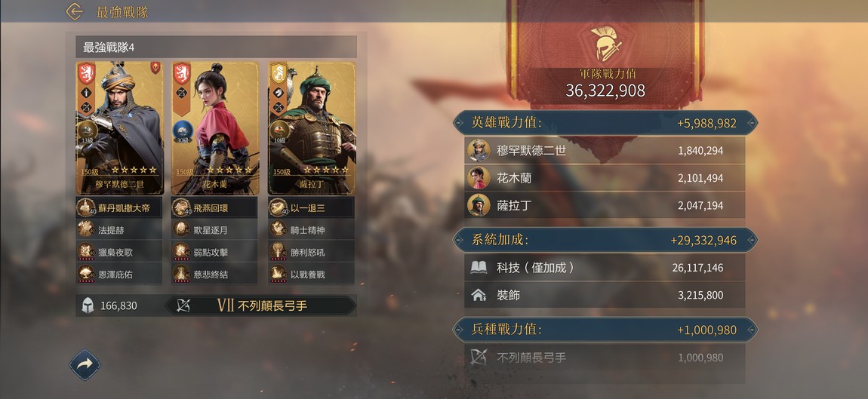
Task: Tap the helmet troop count icon
Action: pyautogui.click(x=88, y=305)
